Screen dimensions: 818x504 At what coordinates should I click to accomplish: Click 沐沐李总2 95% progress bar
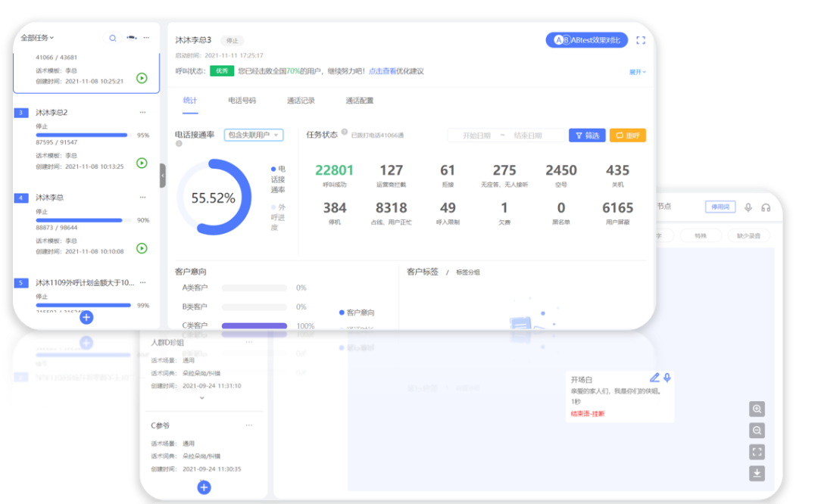click(x=82, y=135)
